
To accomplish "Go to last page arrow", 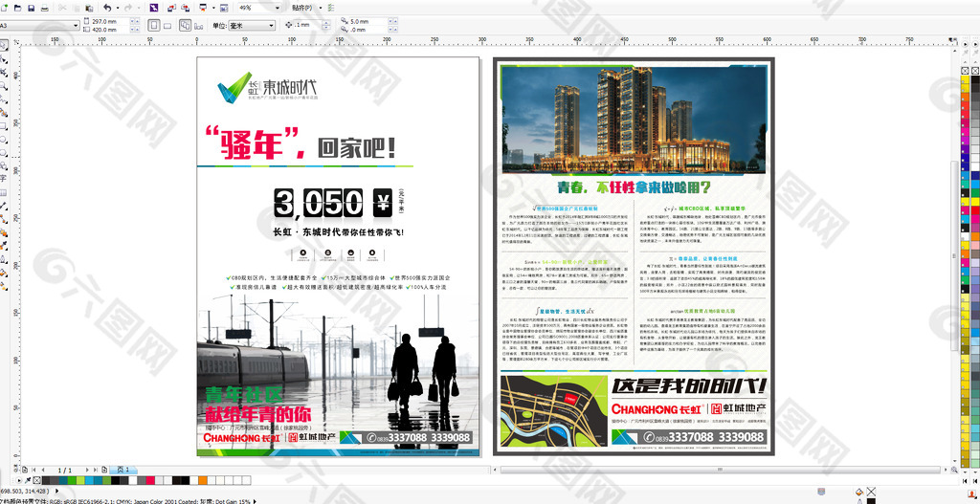I will [96, 470].
